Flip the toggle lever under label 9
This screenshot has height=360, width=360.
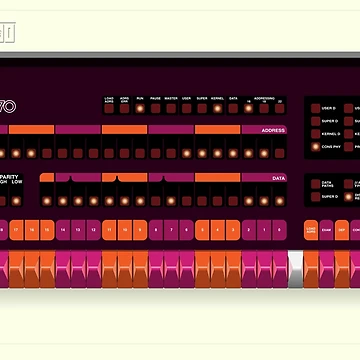pyautogui.click(x=140, y=269)
